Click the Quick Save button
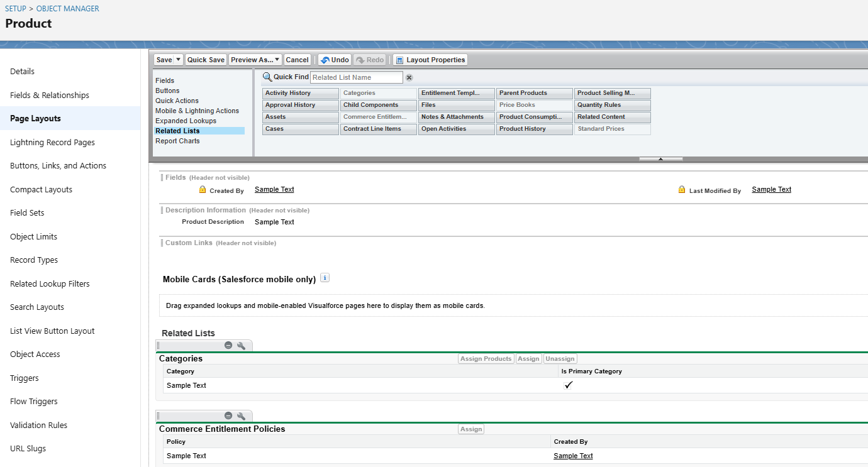The height and width of the screenshot is (467, 868). [x=206, y=60]
